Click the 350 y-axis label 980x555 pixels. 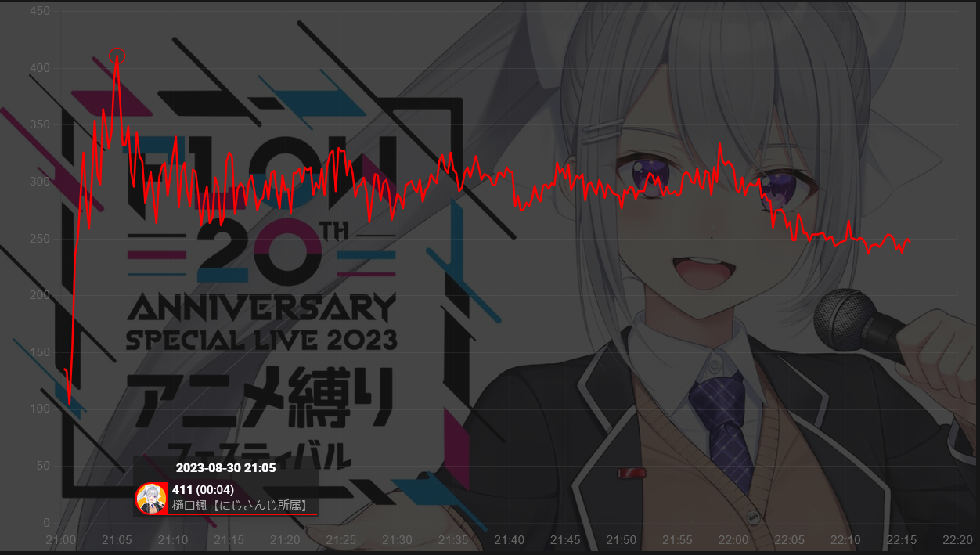[x=41, y=124]
